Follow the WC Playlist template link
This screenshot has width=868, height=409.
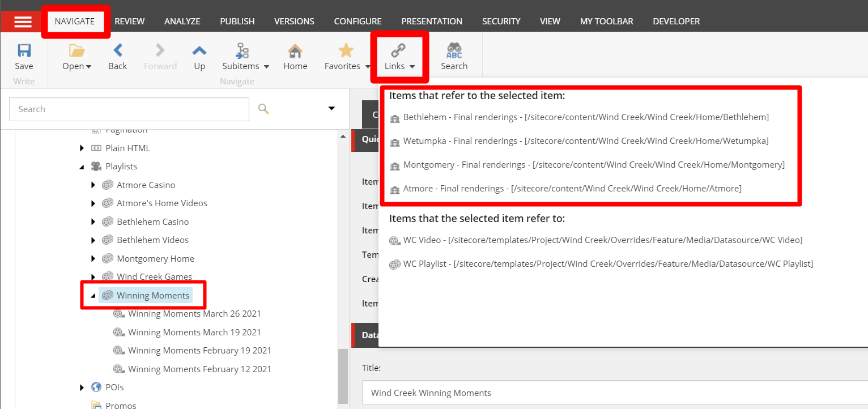[608, 264]
